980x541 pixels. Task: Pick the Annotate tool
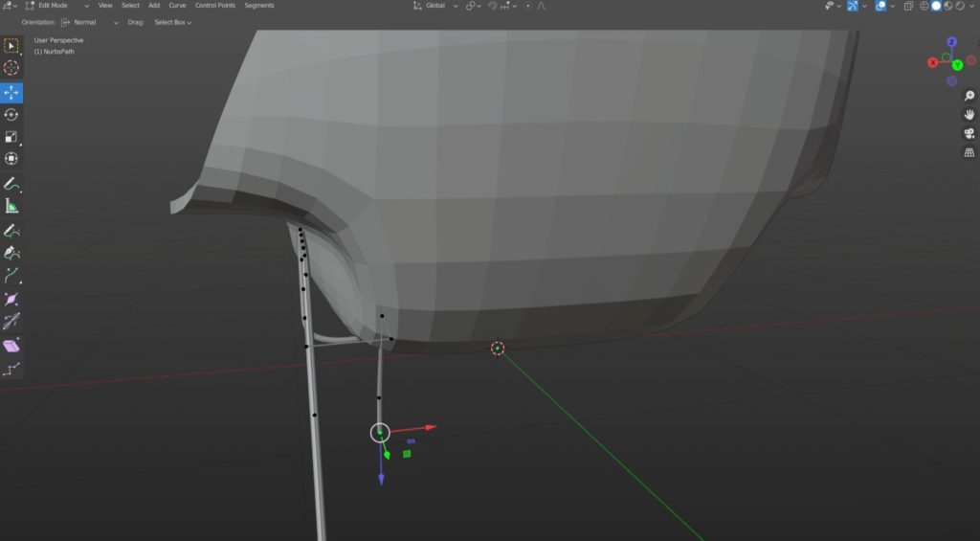click(11, 184)
